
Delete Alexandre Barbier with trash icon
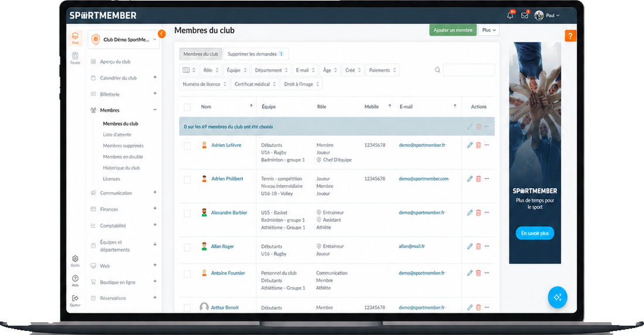[478, 213]
